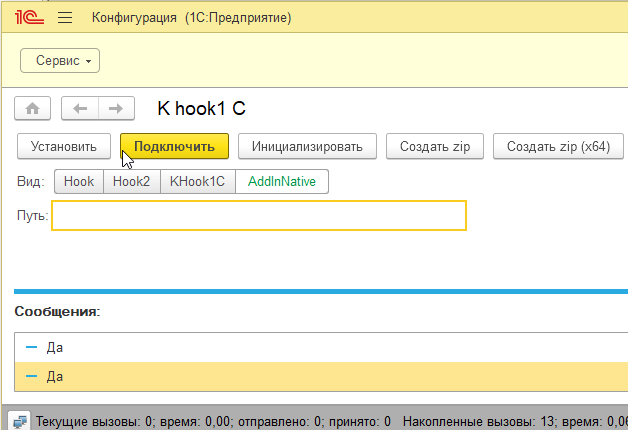The height and width of the screenshot is (430, 628).
Task: Click the 1C logo icon
Action: [x=29, y=18]
